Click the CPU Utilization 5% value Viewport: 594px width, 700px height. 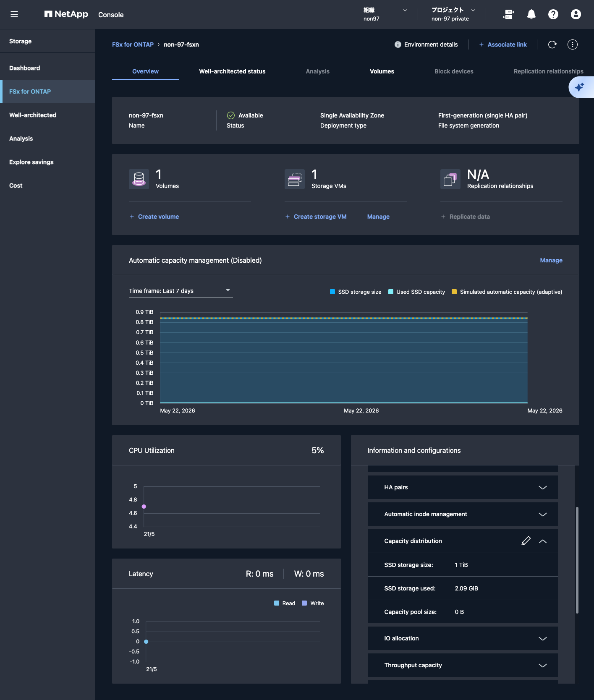point(318,450)
